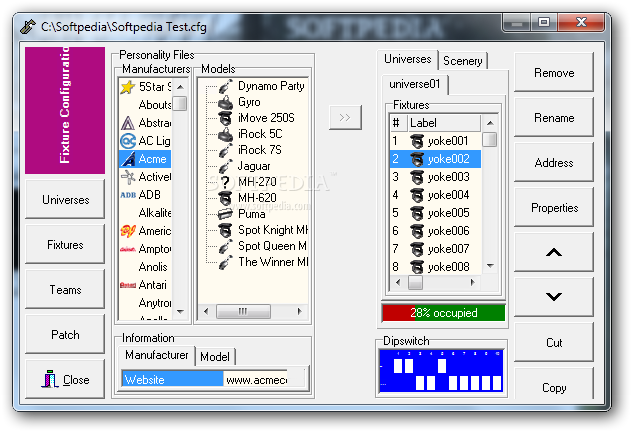
Task: Click the yoke007 fixture icon
Action: tap(417, 249)
